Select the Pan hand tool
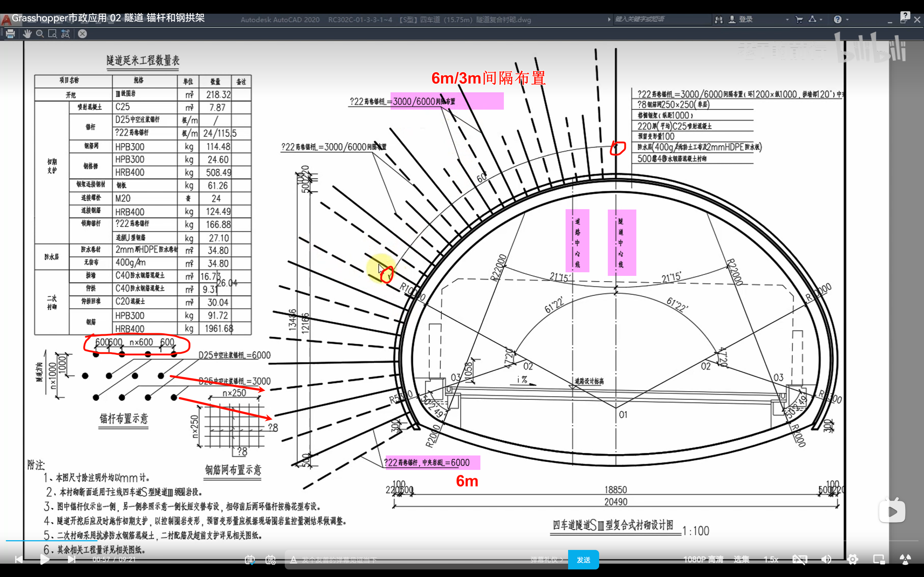924x577 pixels. [27, 34]
